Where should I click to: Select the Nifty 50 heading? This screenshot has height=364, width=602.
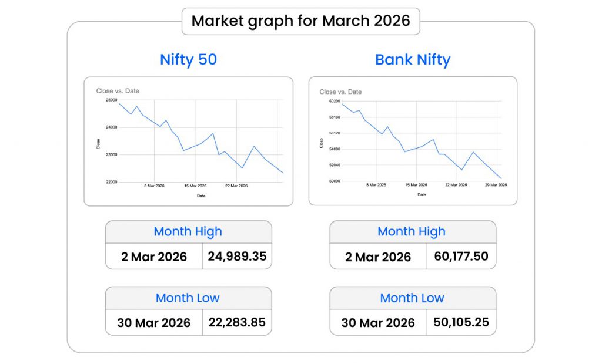pos(188,60)
